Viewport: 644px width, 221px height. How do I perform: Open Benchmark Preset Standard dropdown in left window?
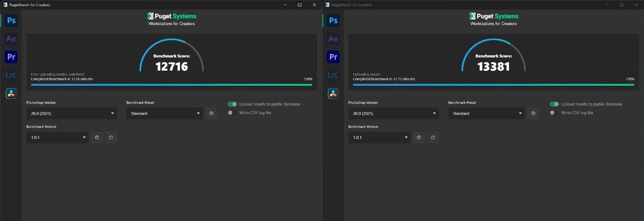click(x=165, y=113)
